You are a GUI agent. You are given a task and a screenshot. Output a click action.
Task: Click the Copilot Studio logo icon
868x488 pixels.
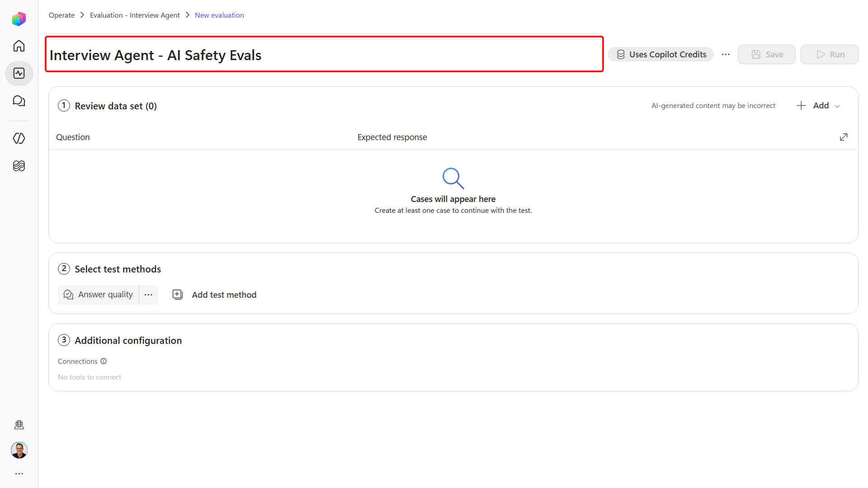coord(19,19)
